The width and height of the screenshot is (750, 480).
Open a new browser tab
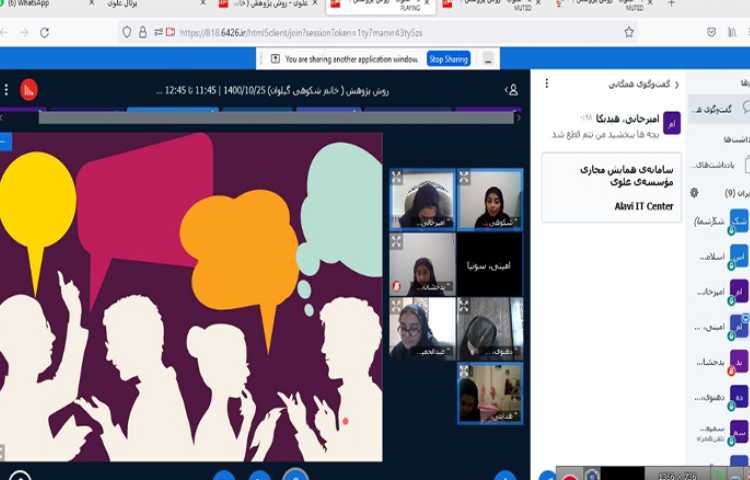(671, 4)
